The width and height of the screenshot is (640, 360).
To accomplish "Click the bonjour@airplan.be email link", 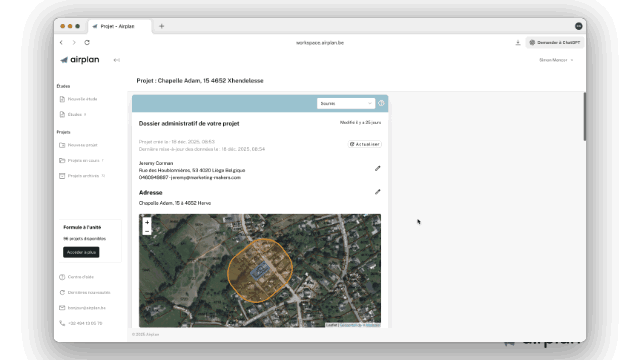I will tap(87, 308).
